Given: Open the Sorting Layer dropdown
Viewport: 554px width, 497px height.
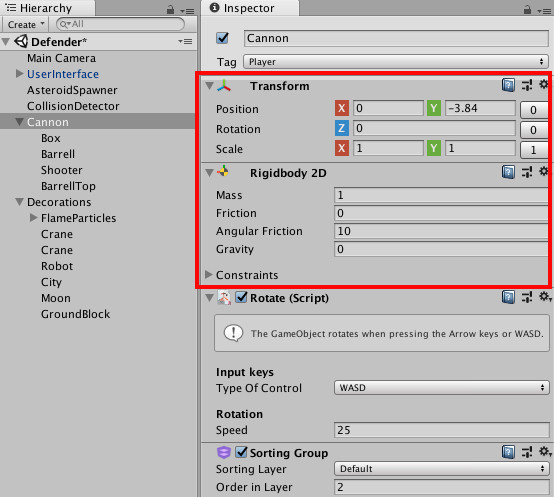Looking at the screenshot, I should (x=442, y=469).
